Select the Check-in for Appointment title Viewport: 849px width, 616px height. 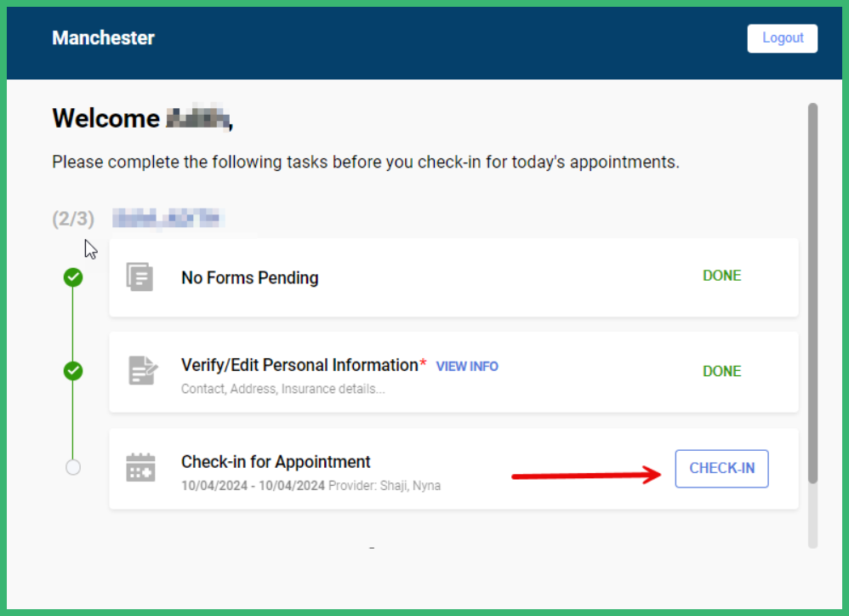point(276,462)
